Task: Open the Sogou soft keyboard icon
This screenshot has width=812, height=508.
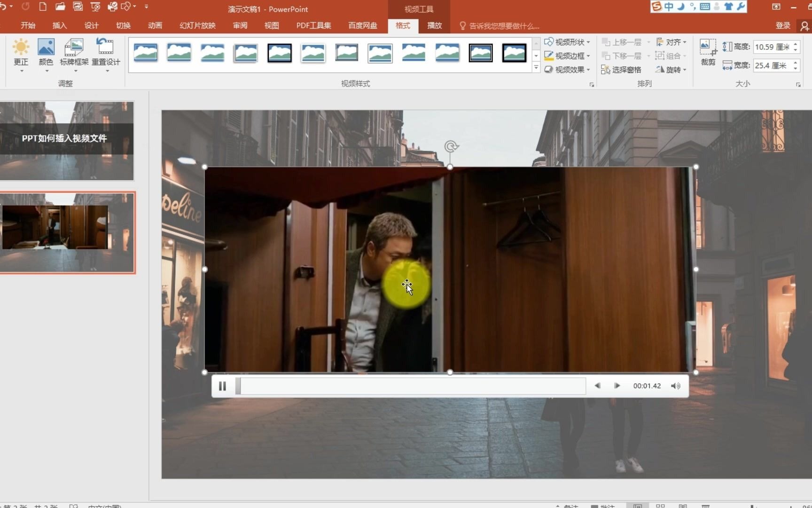Action: (705, 7)
